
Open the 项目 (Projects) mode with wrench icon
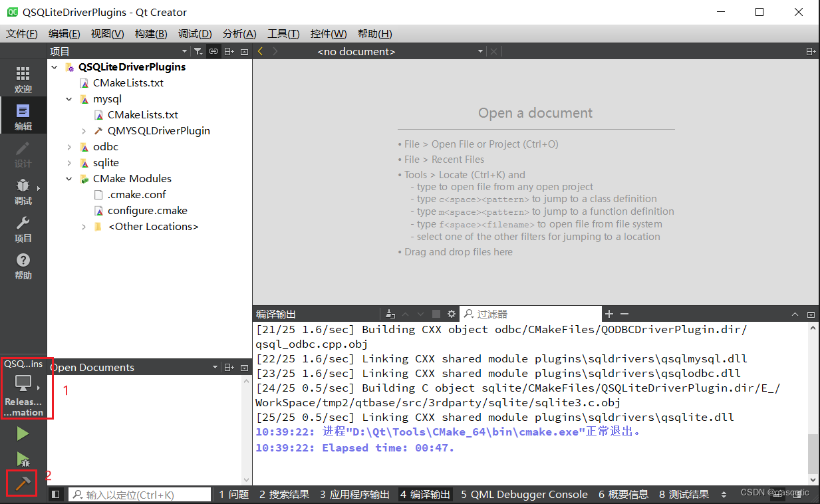23,228
